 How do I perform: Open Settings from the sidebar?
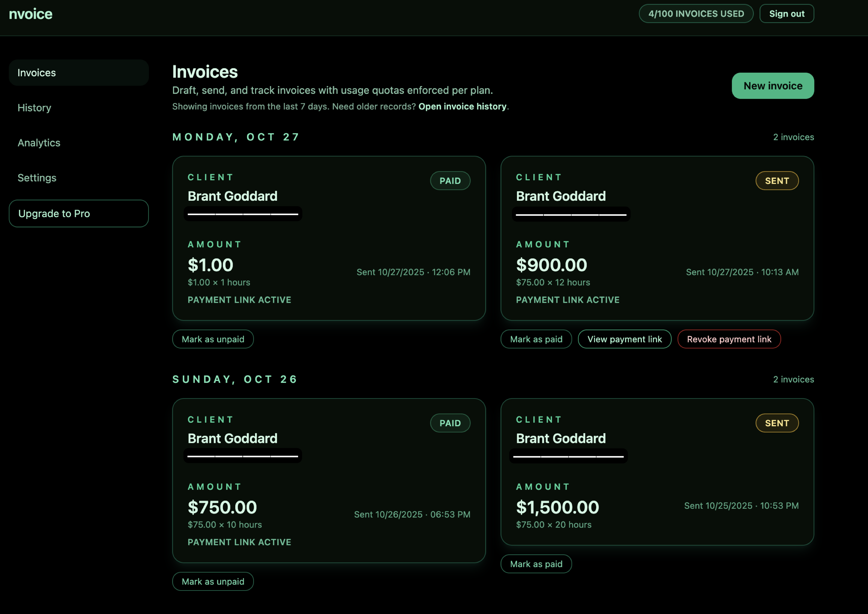[37, 178]
